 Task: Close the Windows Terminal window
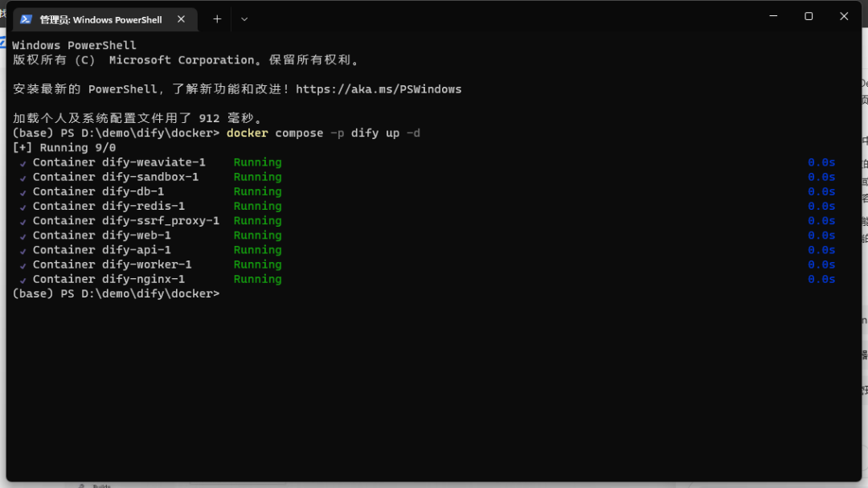844,16
